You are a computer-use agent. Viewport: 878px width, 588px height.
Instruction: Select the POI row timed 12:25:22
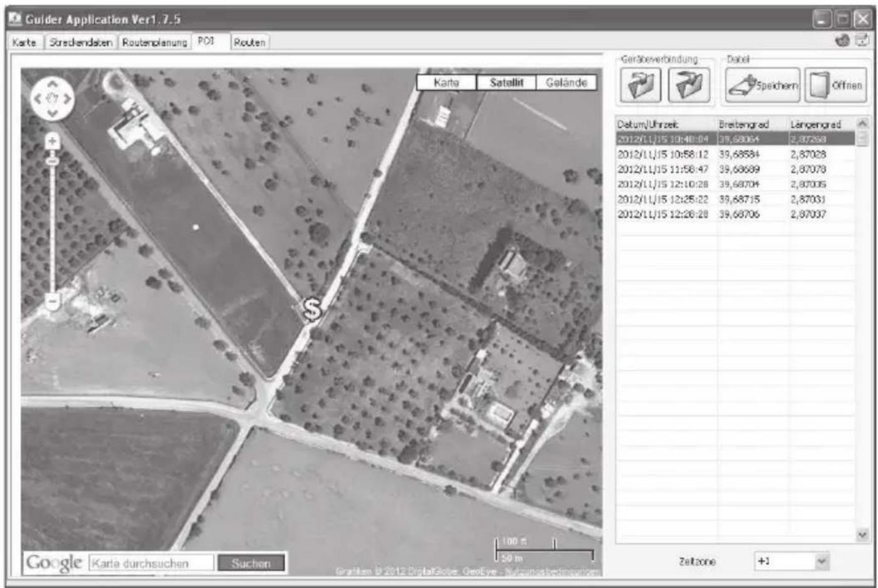point(735,199)
